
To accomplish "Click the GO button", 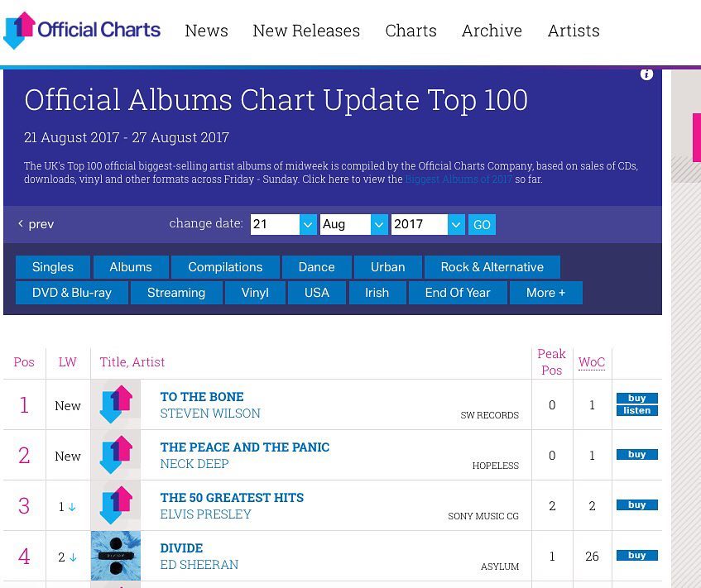I will pyautogui.click(x=482, y=224).
